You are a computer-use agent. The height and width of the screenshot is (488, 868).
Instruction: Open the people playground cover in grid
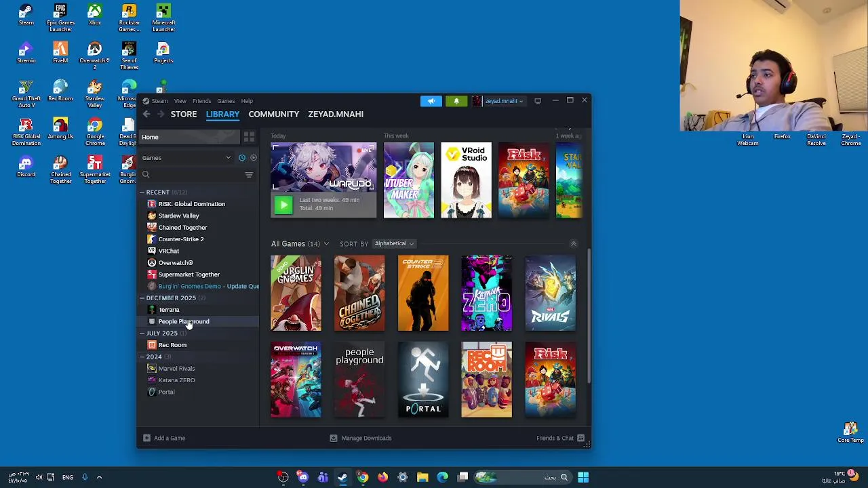click(359, 380)
